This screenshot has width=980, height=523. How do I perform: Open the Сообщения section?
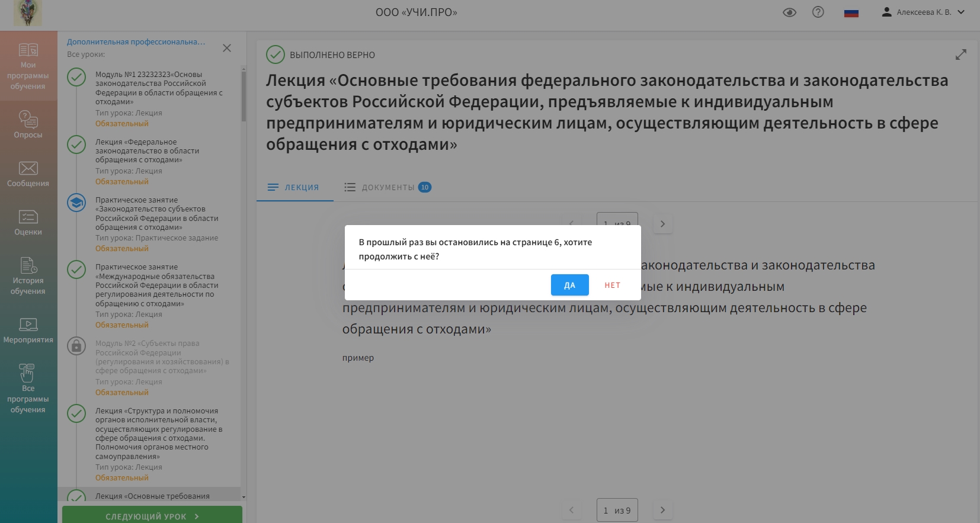[x=28, y=174]
